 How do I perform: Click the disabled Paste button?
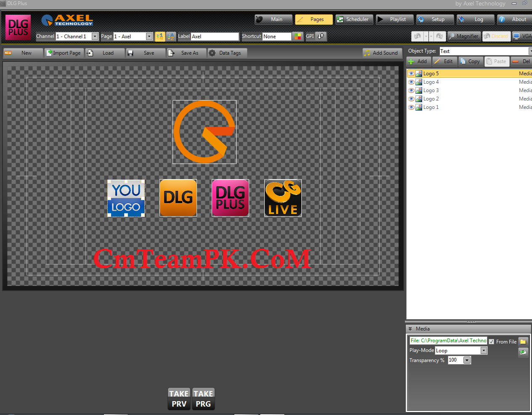pos(496,61)
